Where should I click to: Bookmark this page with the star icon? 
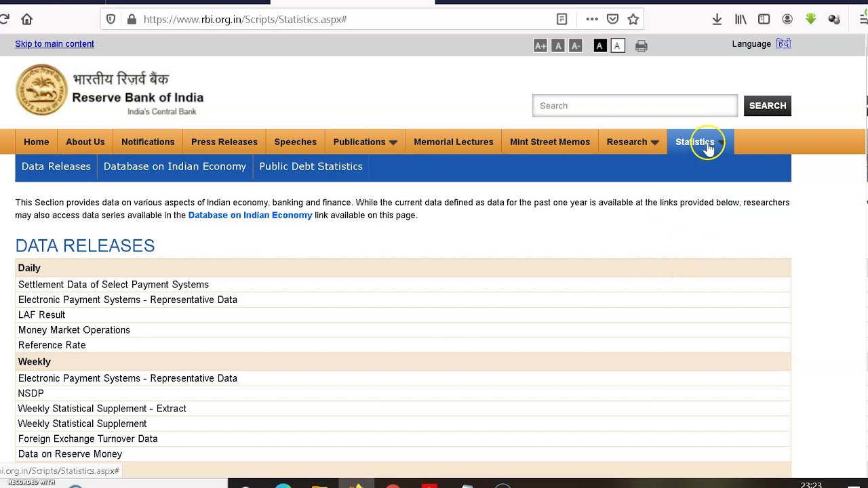(633, 19)
